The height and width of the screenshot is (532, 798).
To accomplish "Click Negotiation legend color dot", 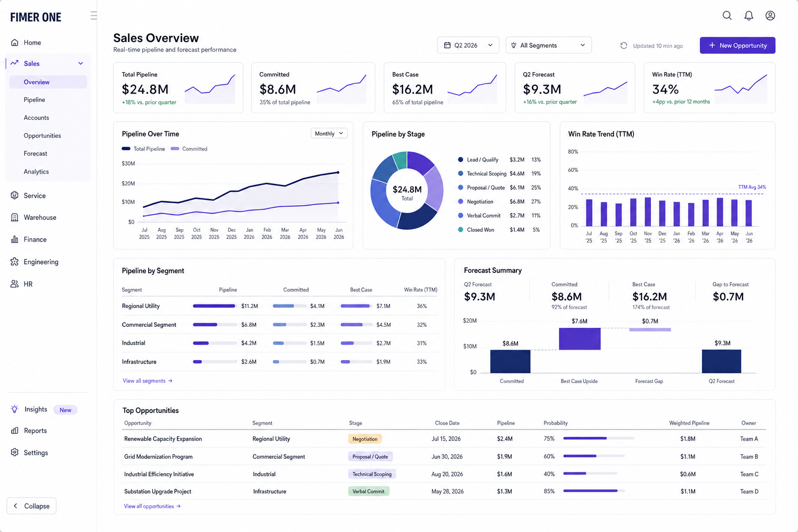I will pos(460,202).
